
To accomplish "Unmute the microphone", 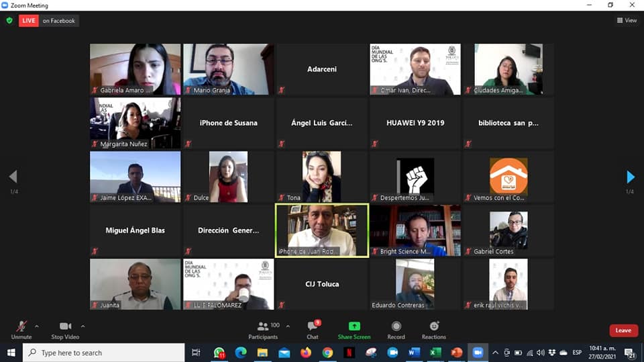I will pyautogui.click(x=21, y=329).
